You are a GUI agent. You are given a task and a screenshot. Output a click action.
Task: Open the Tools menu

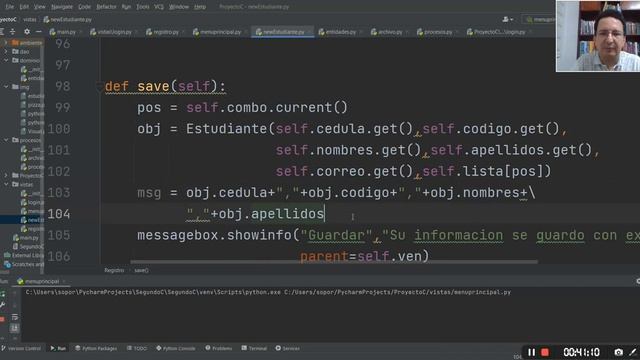pyautogui.click(x=142, y=7)
